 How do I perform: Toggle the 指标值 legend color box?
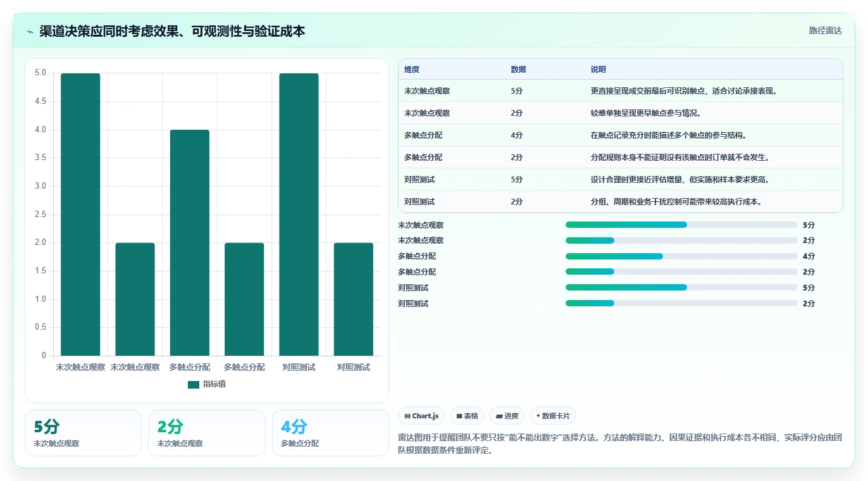(194, 384)
